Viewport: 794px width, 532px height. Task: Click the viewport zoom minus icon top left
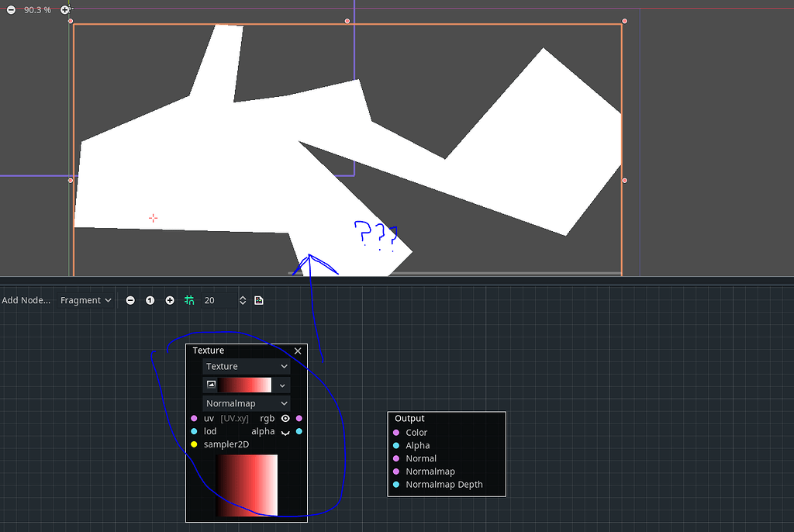9,10
